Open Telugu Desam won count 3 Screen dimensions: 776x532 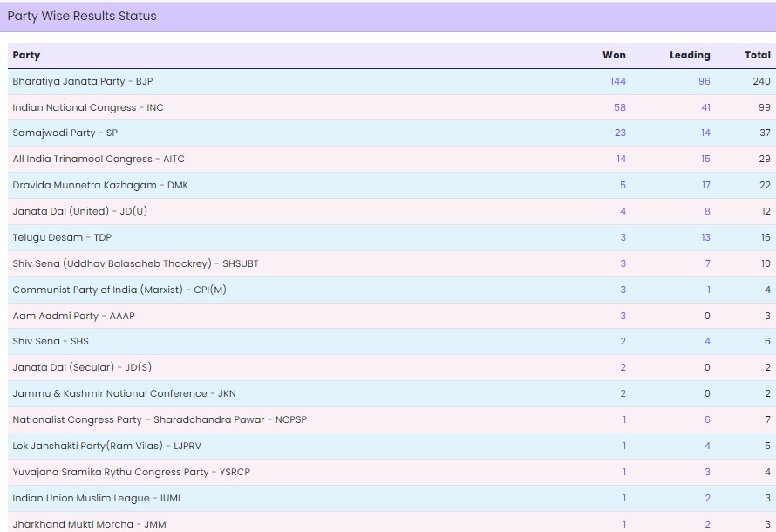(623, 237)
